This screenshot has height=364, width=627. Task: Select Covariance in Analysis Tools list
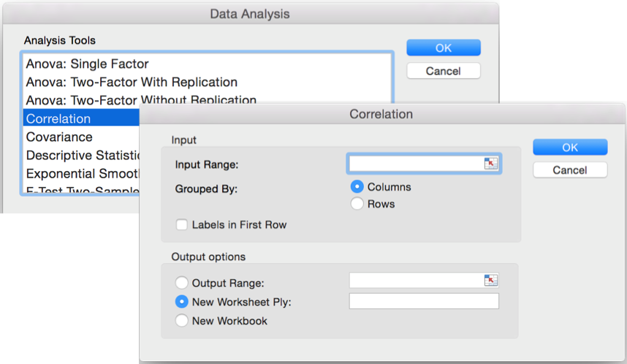(x=59, y=137)
